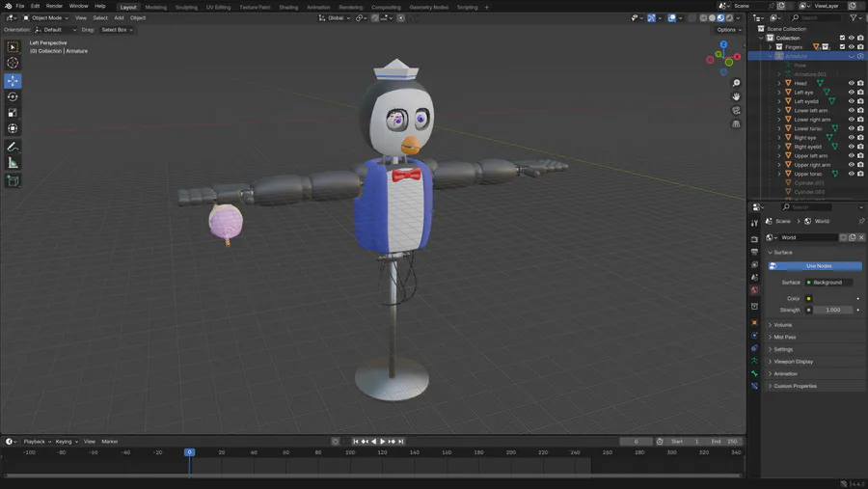
Task: Open the Global transform orientation dropdown
Action: coord(335,17)
